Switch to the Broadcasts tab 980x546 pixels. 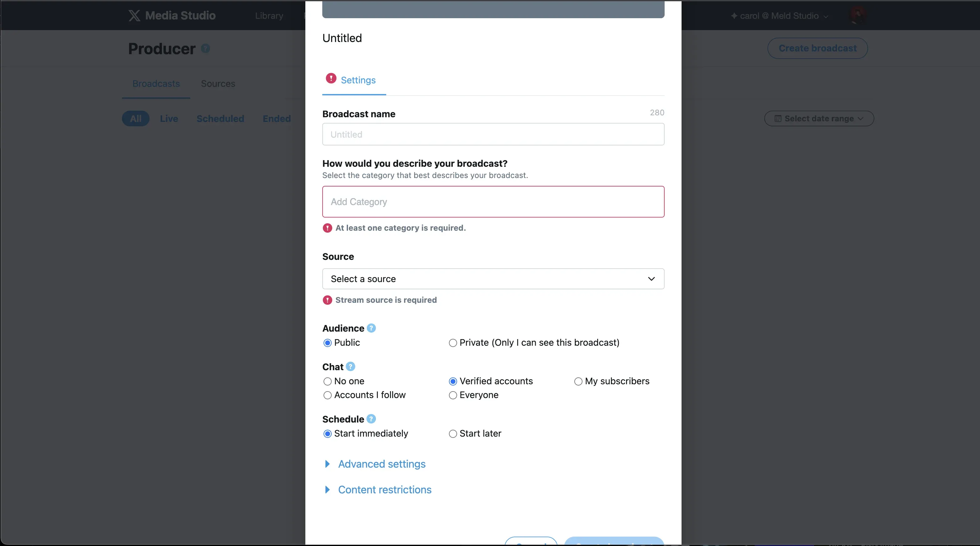click(x=156, y=84)
